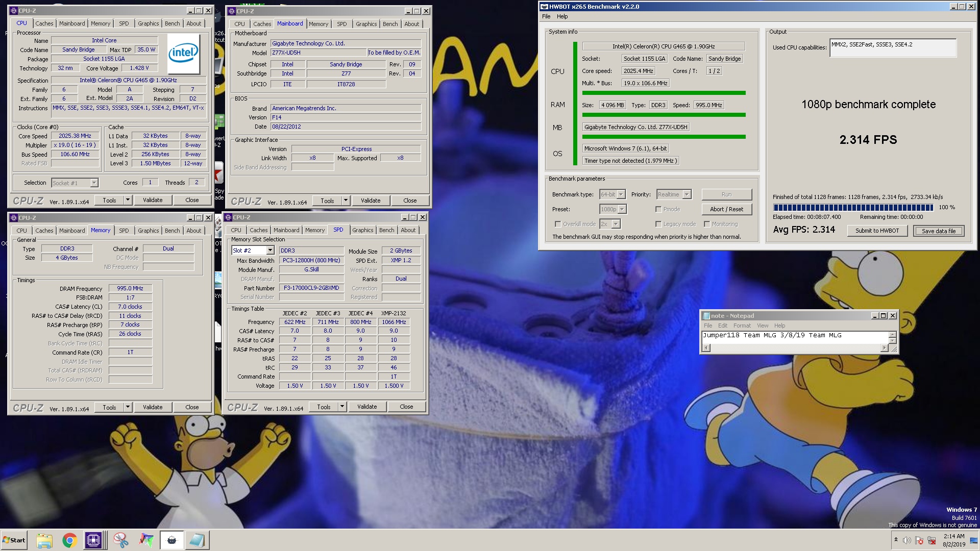The image size is (980, 551).
Task: Open the Benchmark type 64-bit dropdown
Action: tap(621, 194)
